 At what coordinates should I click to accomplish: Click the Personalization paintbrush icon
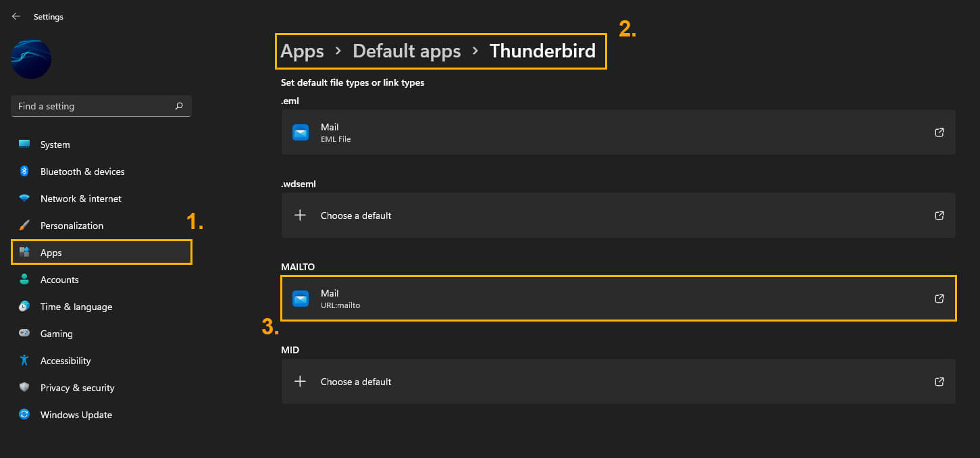pyautogui.click(x=24, y=226)
